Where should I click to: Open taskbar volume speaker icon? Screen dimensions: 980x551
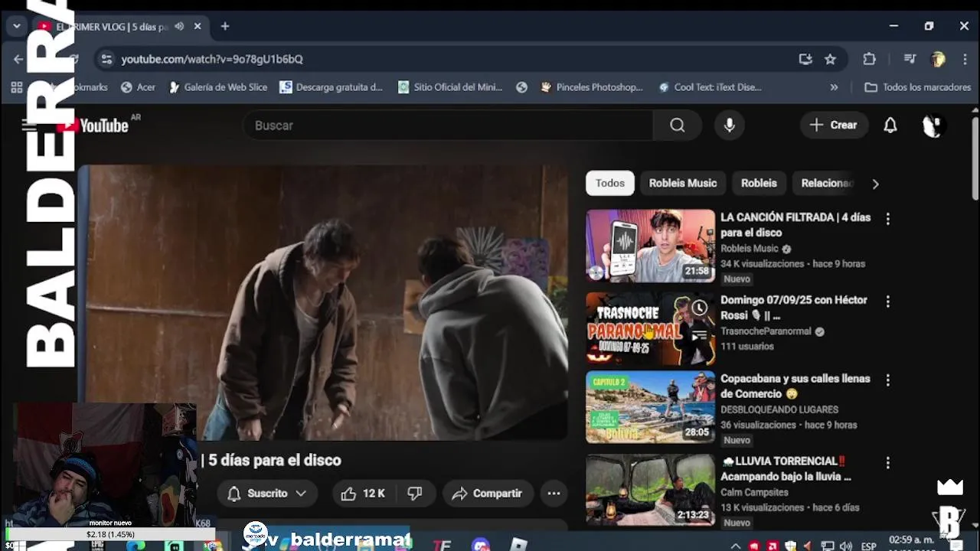click(x=845, y=546)
